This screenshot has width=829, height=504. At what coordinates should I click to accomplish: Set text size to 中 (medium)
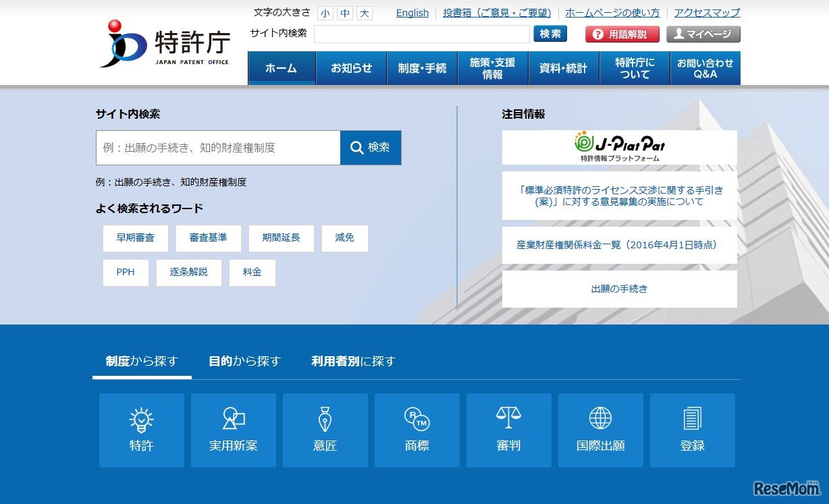point(344,12)
